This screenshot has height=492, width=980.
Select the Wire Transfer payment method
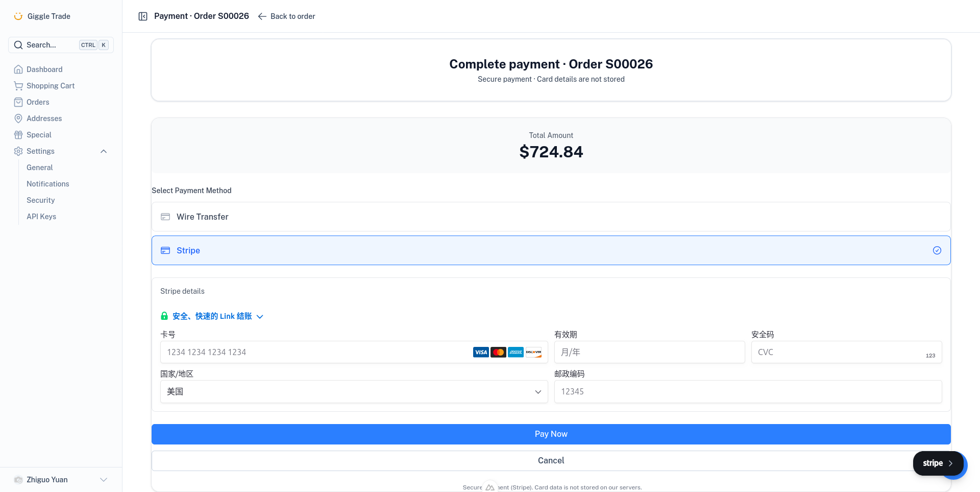coord(551,217)
